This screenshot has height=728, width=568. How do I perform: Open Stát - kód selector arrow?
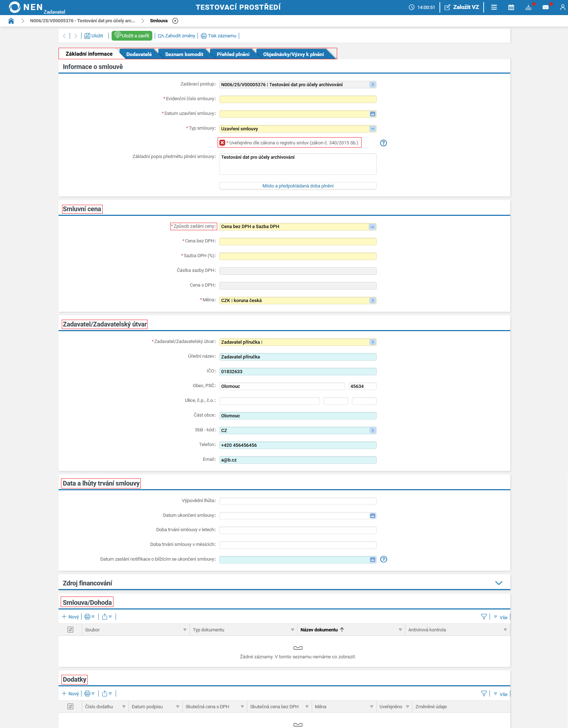click(373, 430)
